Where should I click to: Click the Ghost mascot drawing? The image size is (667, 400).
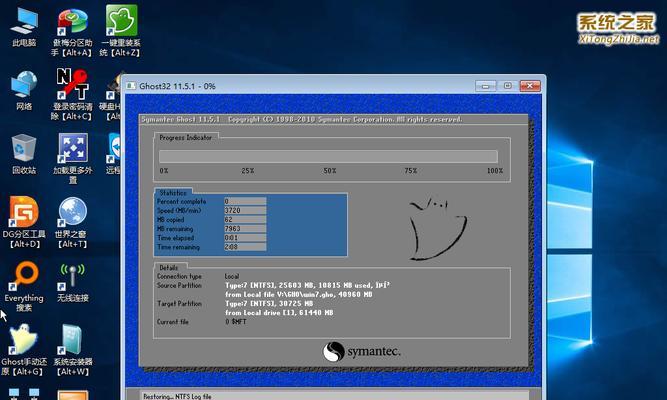pos(438,228)
